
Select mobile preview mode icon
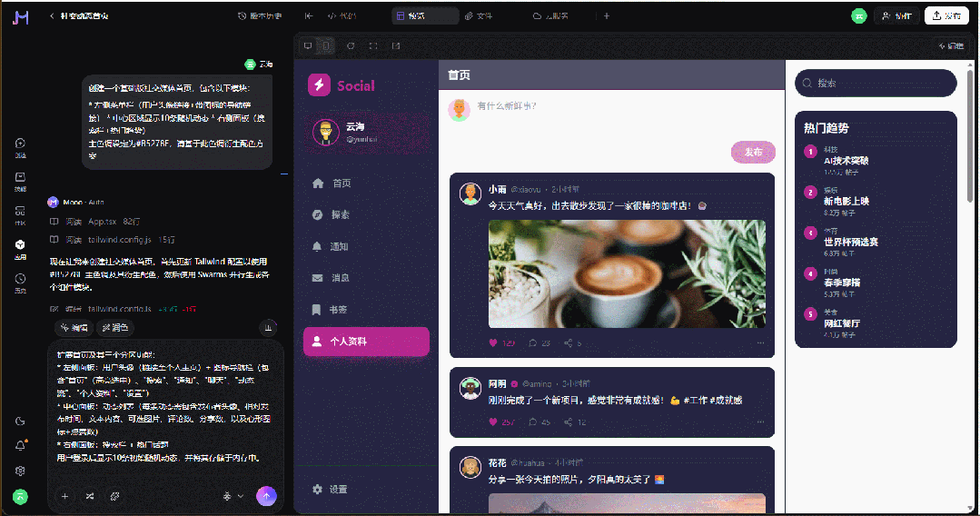tap(326, 45)
